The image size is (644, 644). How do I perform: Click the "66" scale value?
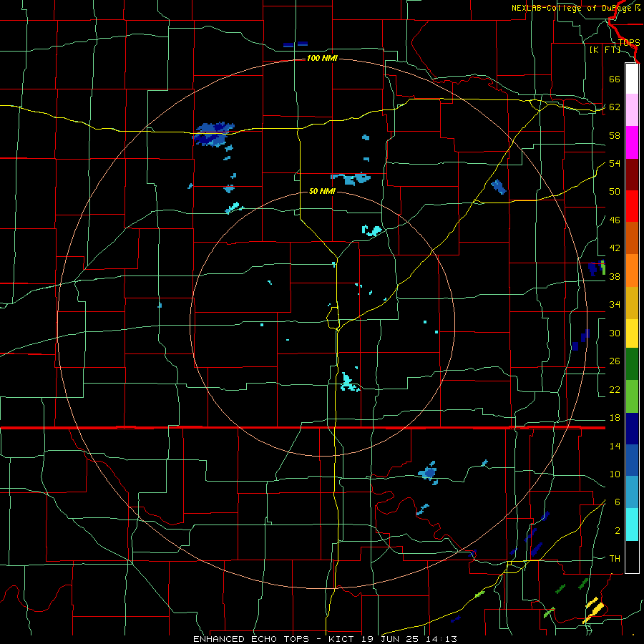point(615,79)
